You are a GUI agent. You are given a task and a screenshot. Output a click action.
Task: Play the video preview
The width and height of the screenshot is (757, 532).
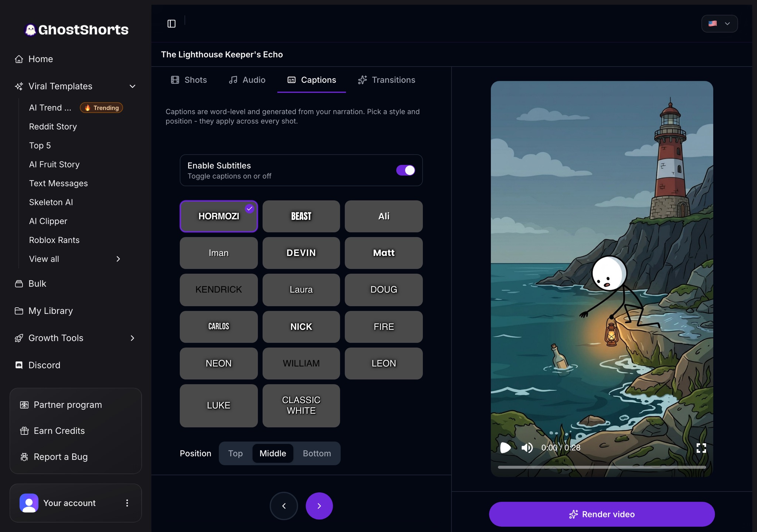coord(505,448)
